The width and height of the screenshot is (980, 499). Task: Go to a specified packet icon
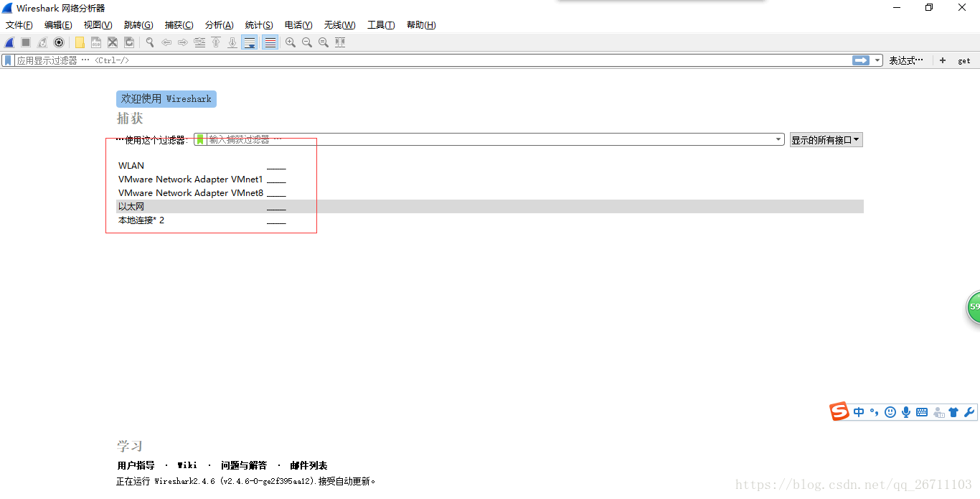(199, 42)
